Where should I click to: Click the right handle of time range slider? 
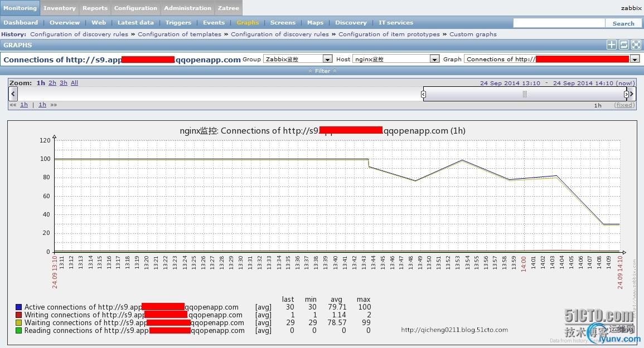(626, 95)
